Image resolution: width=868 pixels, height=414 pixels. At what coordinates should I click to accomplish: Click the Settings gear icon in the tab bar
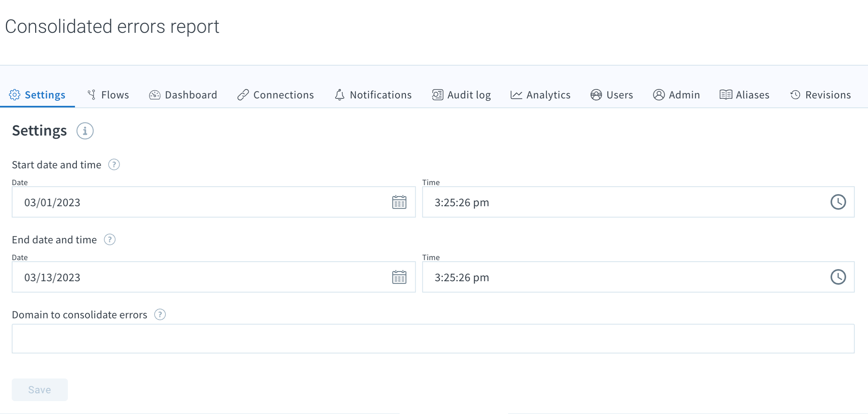[x=15, y=95]
